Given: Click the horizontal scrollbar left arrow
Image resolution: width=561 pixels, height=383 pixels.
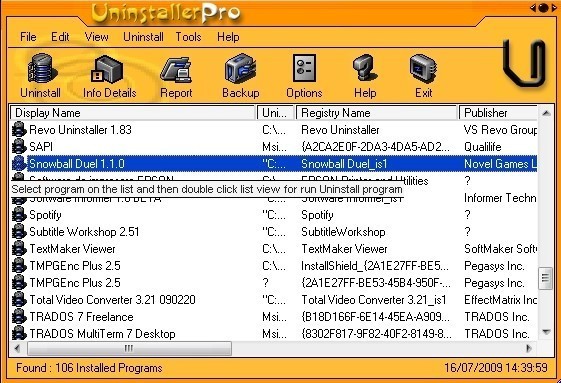Looking at the screenshot, I should 17,348.
